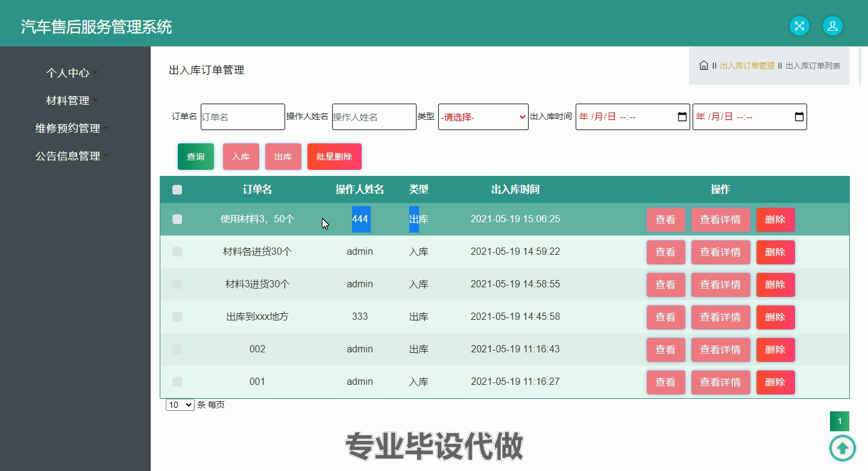Click the 出入库时间 column header
The image size is (868, 471).
(x=515, y=189)
